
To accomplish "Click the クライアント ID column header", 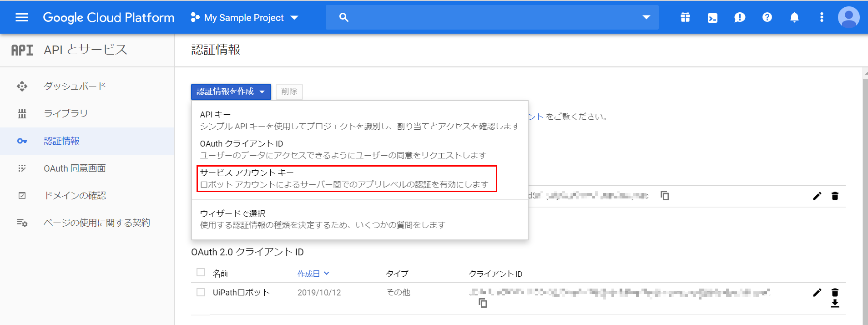I will (x=495, y=274).
